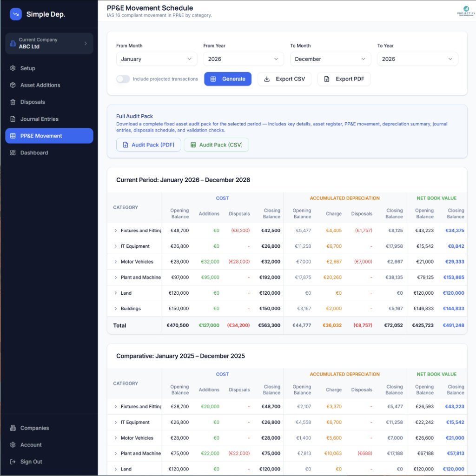Click the PP&E Movement table icon
Image resolution: width=476 pixels, height=476 pixels.
[x=13, y=136]
